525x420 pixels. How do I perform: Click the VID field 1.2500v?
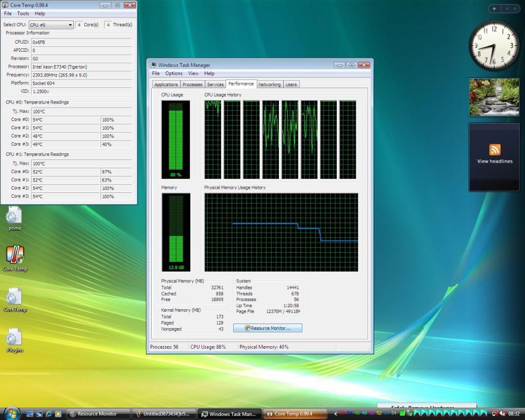[82, 91]
